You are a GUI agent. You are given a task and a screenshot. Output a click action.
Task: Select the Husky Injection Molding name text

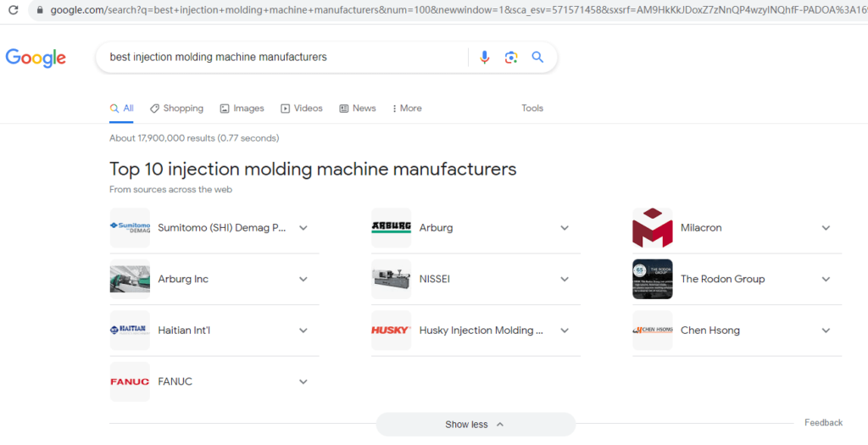[481, 331]
